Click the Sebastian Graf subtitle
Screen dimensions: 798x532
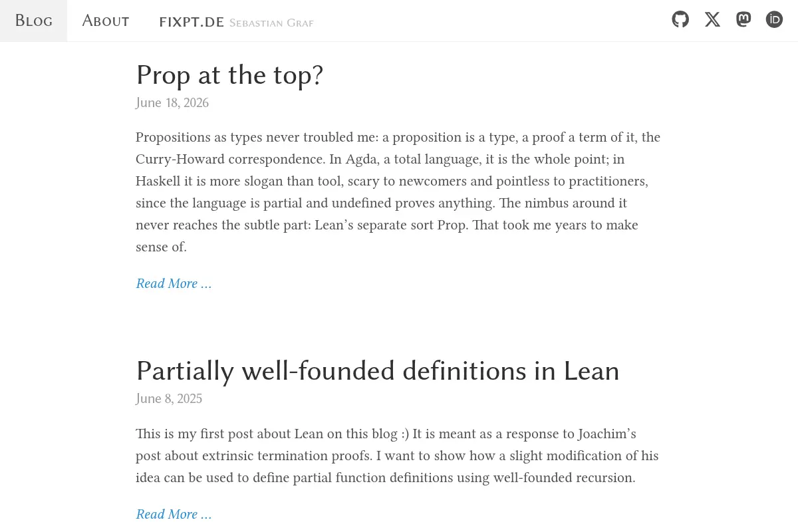[271, 23]
